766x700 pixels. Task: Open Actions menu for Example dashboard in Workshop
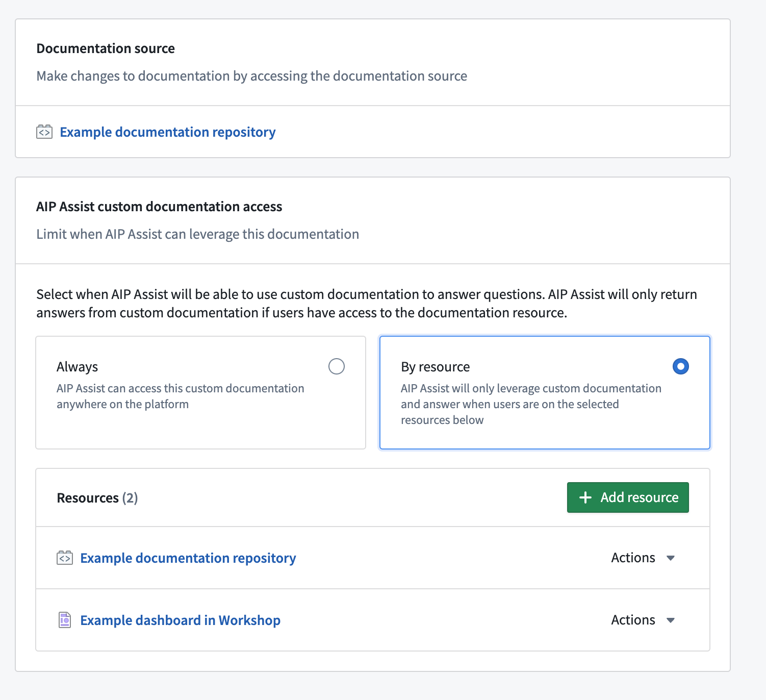(x=643, y=620)
